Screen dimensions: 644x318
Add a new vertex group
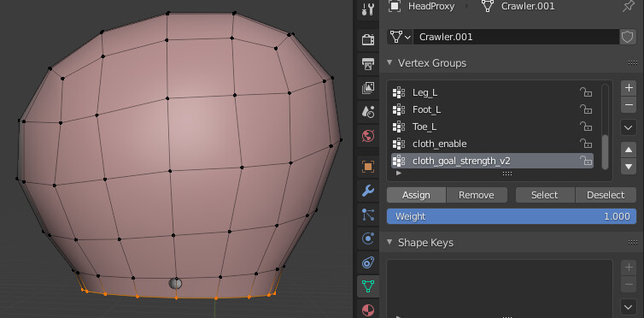629,88
